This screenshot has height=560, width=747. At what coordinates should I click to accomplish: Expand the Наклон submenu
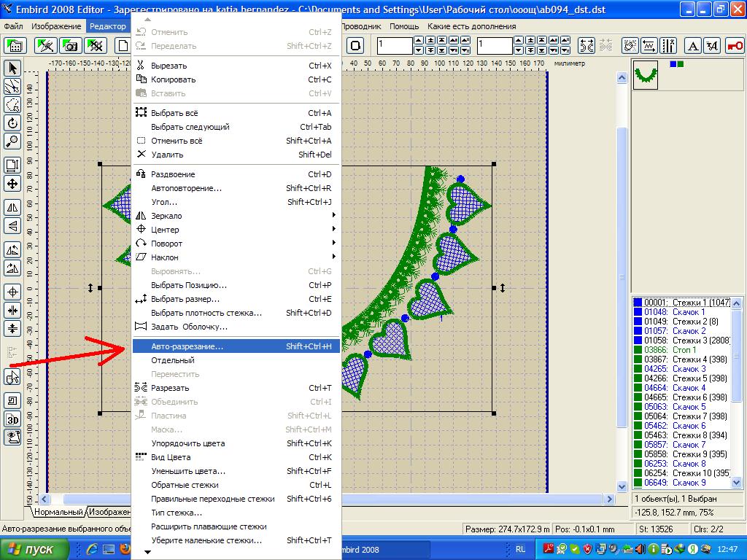click(233, 257)
